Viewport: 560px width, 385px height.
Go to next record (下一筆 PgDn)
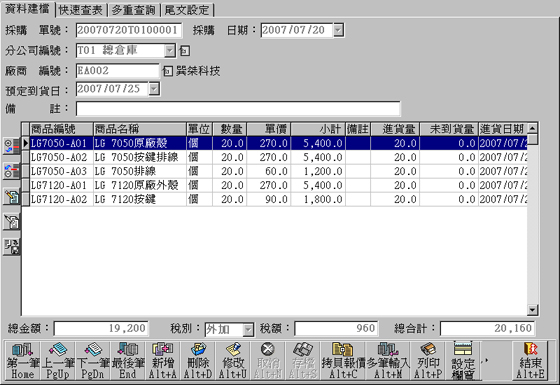92,360
